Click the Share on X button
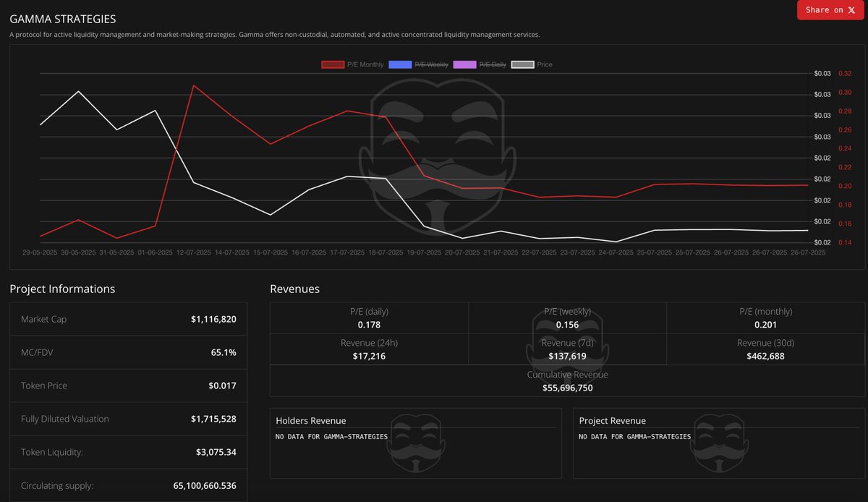The width and height of the screenshot is (868, 502). pos(830,10)
